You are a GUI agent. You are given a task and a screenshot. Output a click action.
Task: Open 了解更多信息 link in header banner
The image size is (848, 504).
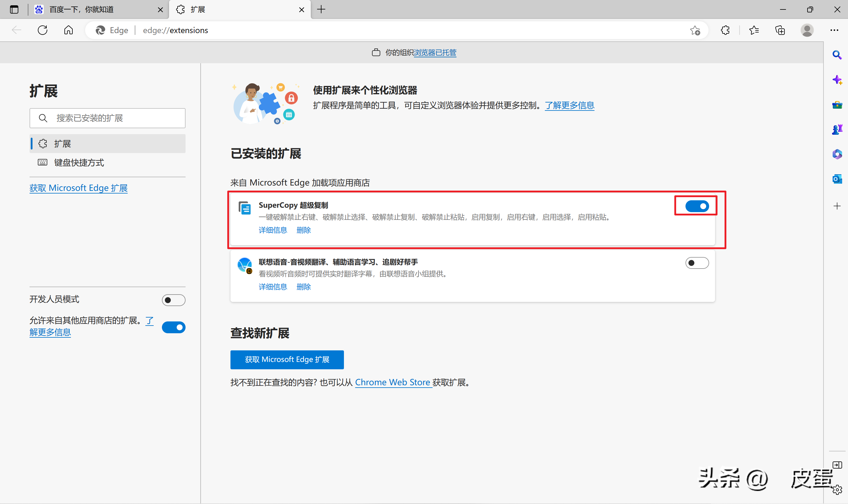pos(570,106)
